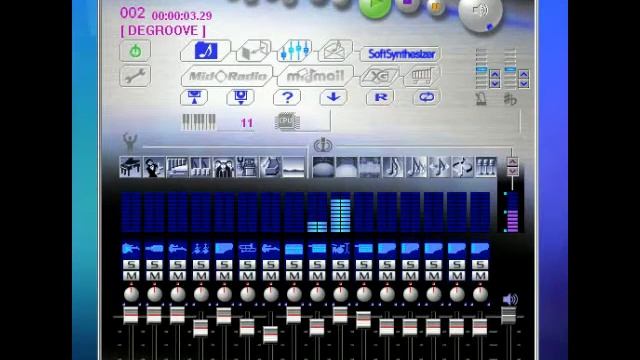The height and width of the screenshot is (360, 640).
Task: Click tempo up arrow beside metronome meter
Action: point(495,74)
